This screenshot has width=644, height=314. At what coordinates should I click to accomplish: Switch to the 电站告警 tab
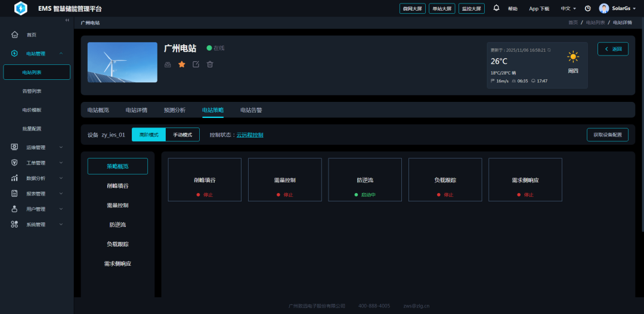pos(251,110)
